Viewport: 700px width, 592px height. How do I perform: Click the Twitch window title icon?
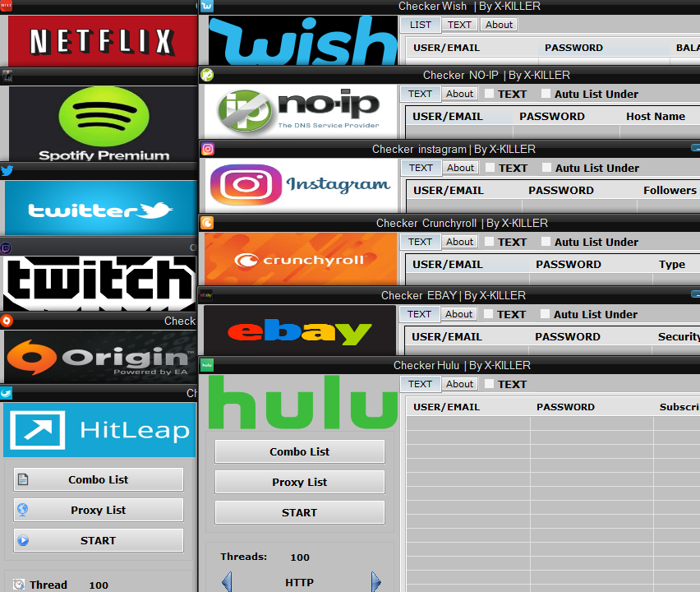pos(6,248)
